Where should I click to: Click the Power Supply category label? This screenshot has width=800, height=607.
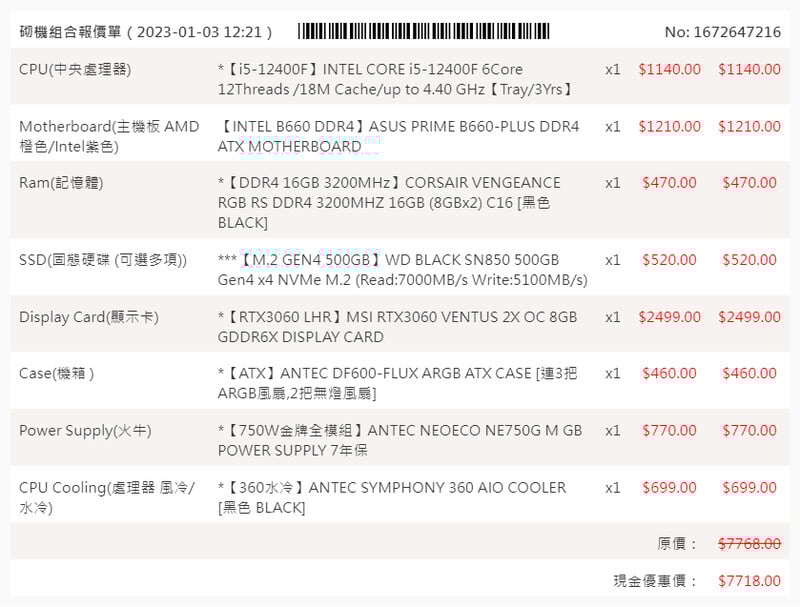tap(85, 430)
